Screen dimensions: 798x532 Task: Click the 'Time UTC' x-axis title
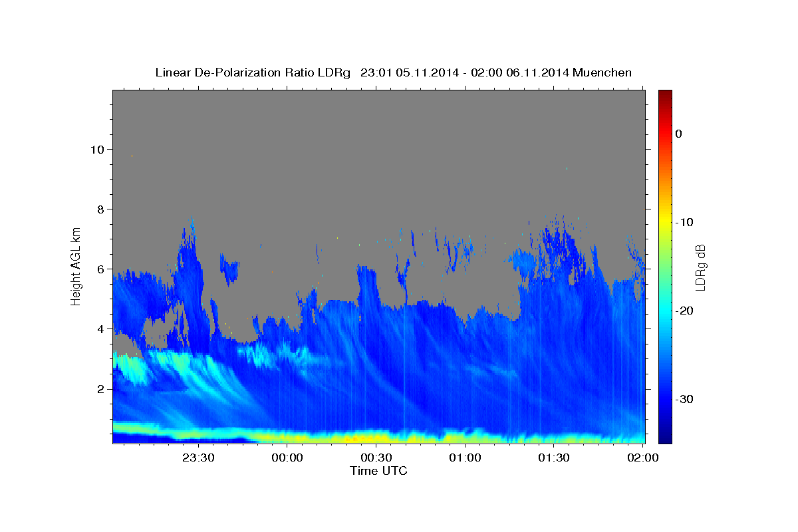(378, 471)
